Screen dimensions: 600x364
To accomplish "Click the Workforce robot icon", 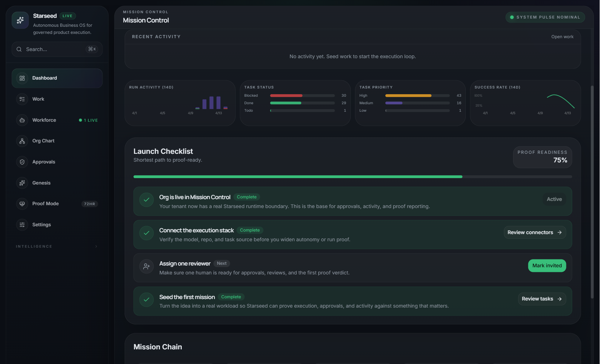I will click(x=22, y=120).
